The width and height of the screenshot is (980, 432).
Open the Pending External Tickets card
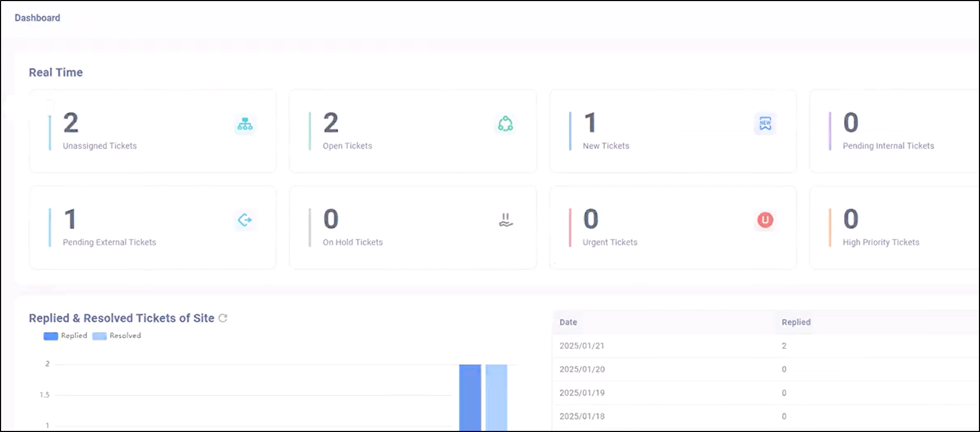(x=153, y=228)
